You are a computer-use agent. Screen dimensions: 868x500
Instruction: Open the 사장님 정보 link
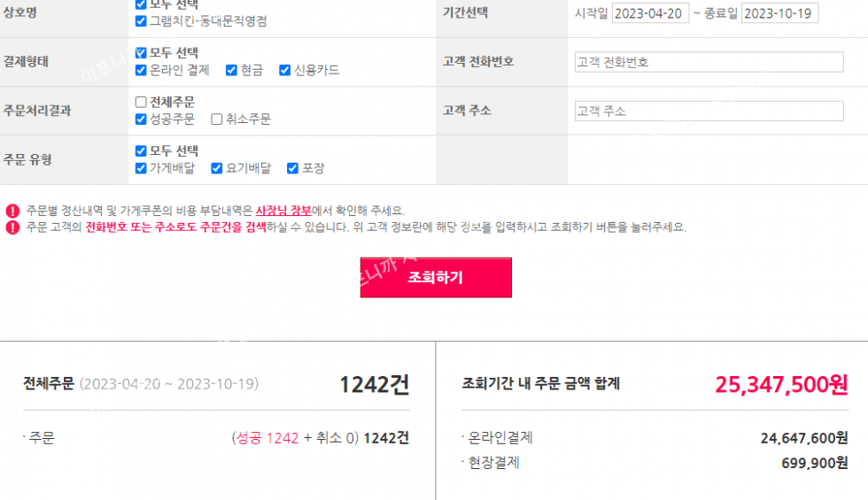(x=283, y=211)
